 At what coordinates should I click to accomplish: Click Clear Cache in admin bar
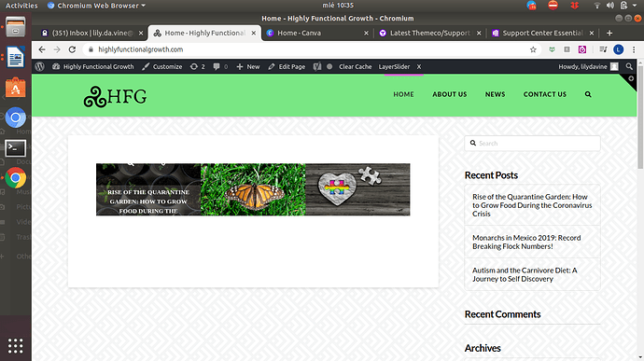coord(355,66)
